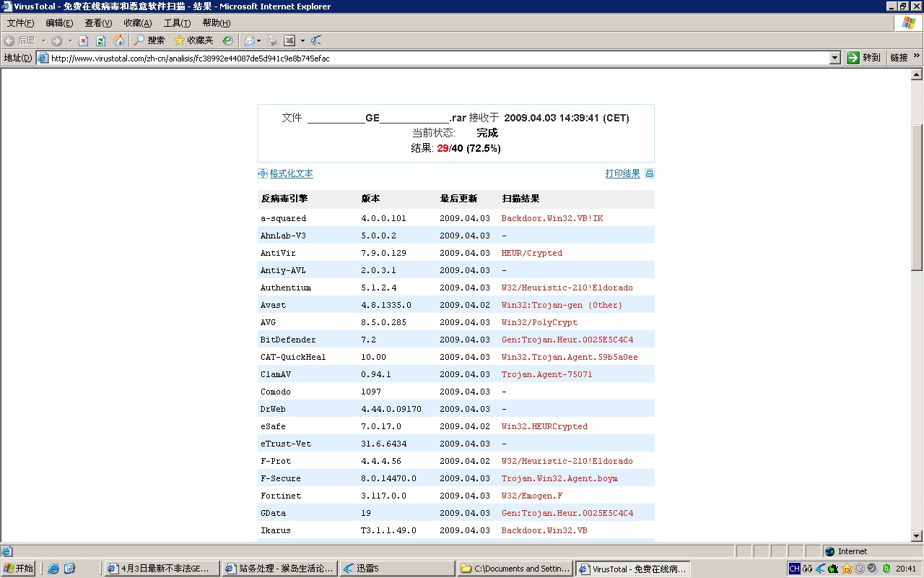Image resolution: width=924 pixels, height=578 pixels.
Task: Click the scrollbar down arrow
Action: tap(917, 536)
